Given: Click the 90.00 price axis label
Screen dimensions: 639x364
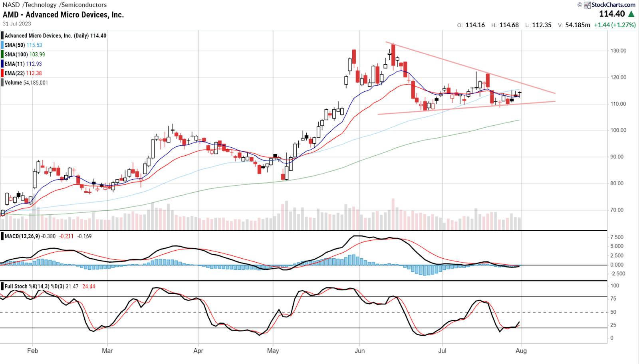Looking at the screenshot, I should tap(617, 157).
